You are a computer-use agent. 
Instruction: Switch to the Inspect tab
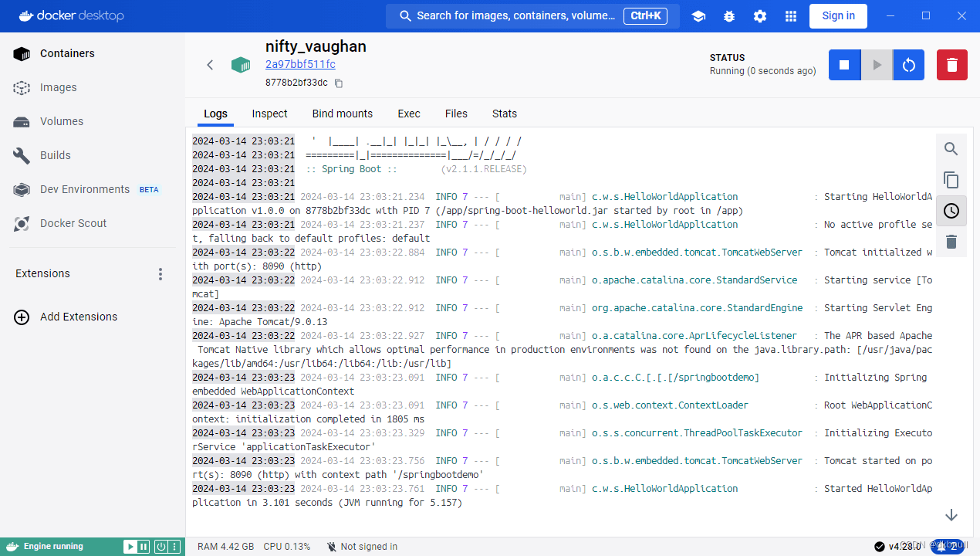[x=269, y=114]
